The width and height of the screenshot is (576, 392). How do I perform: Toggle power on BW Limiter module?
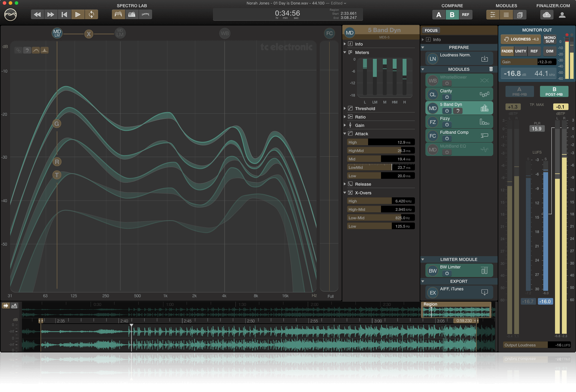point(447,274)
